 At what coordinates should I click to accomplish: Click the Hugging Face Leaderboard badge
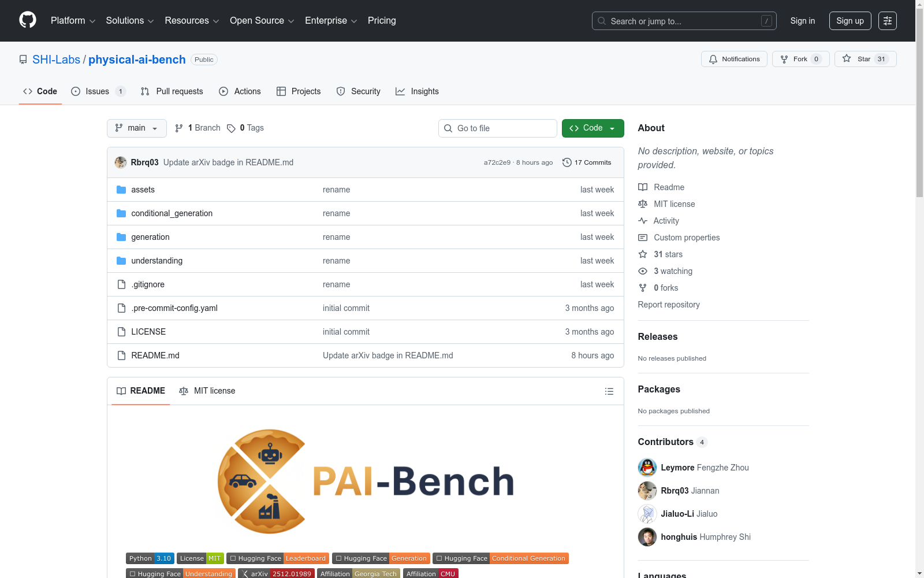(x=278, y=558)
